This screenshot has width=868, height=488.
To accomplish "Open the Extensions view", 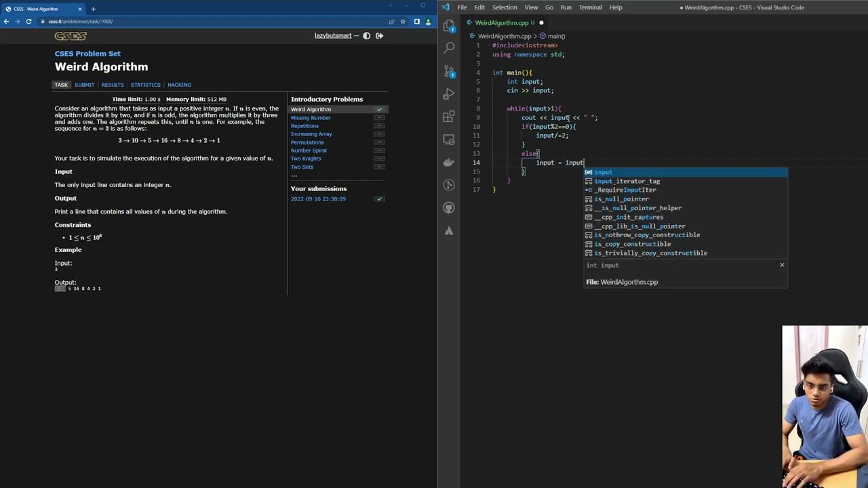I will pyautogui.click(x=449, y=117).
